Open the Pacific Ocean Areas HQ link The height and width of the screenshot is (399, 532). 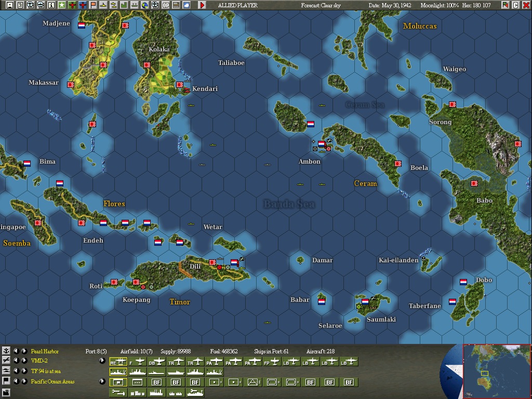pyautogui.click(x=52, y=381)
